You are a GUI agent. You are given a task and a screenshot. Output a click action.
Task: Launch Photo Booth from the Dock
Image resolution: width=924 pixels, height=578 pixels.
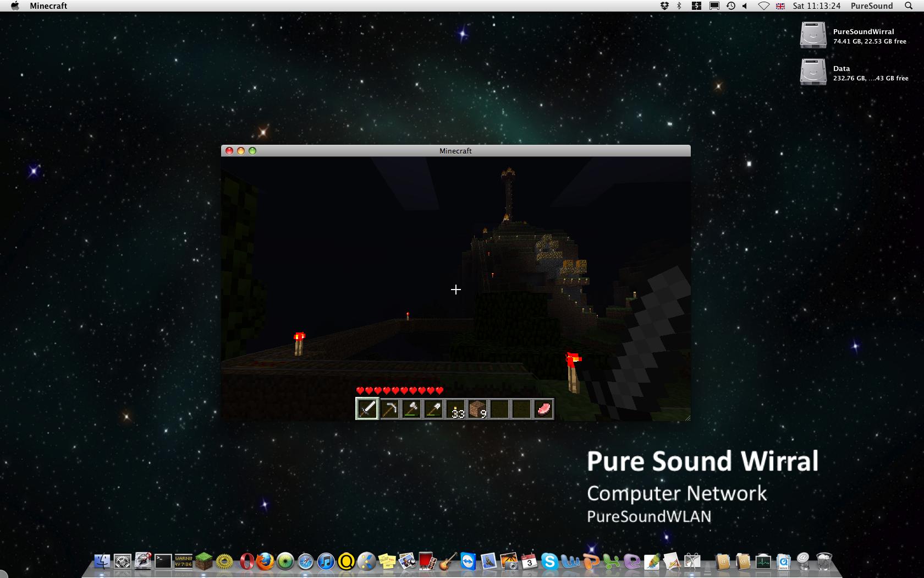coord(427,561)
